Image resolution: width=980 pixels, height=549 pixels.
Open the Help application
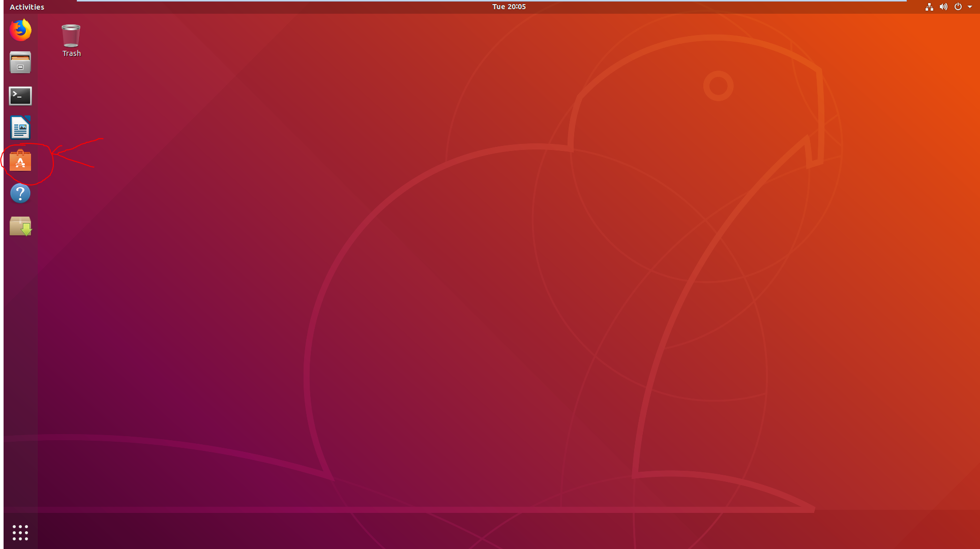[20, 194]
